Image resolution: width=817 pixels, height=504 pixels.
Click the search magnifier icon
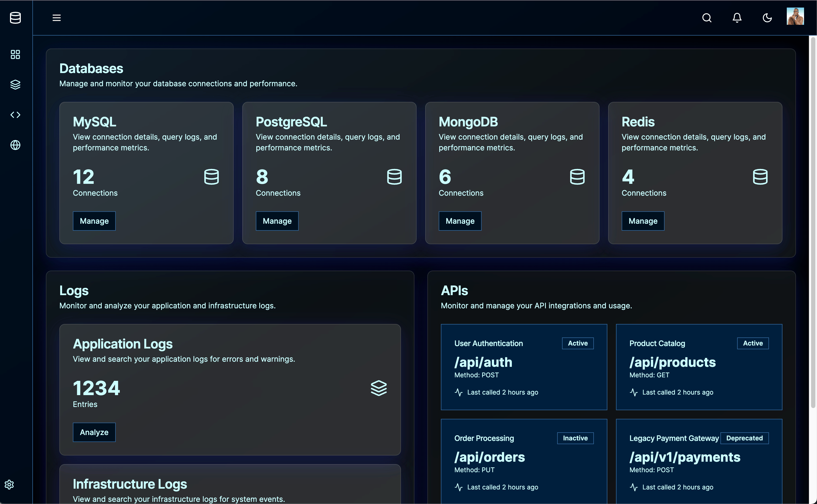pyautogui.click(x=707, y=18)
